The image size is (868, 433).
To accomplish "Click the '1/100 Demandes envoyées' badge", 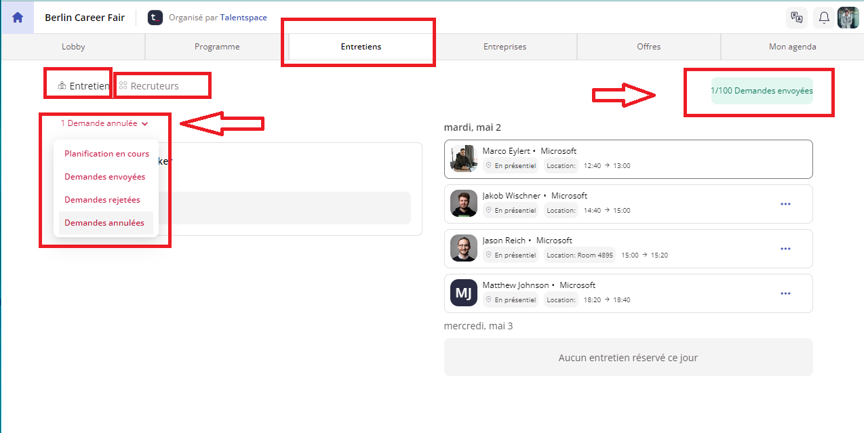I will click(x=762, y=90).
